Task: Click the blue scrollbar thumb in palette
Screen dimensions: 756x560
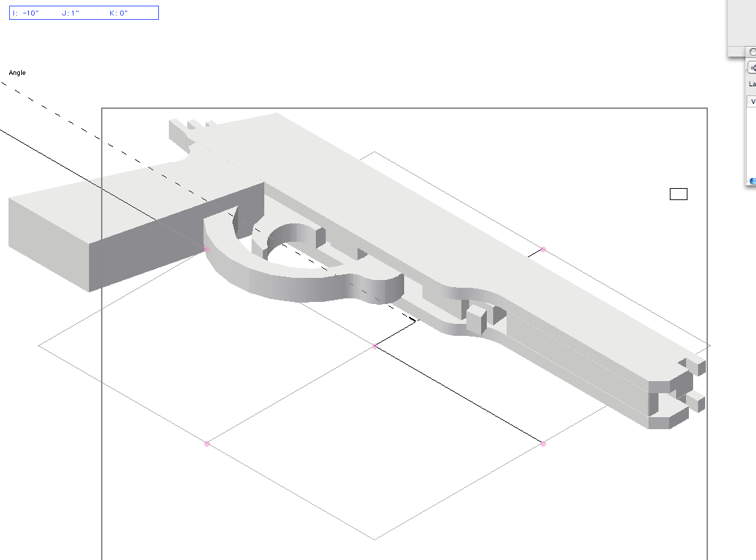Action: click(x=752, y=181)
